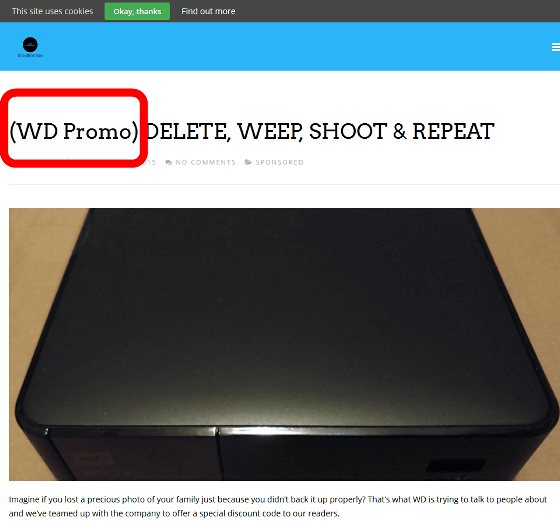Click the folder icon before SPONSORED
This screenshot has height=523, width=560.
click(x=248, y=162)
